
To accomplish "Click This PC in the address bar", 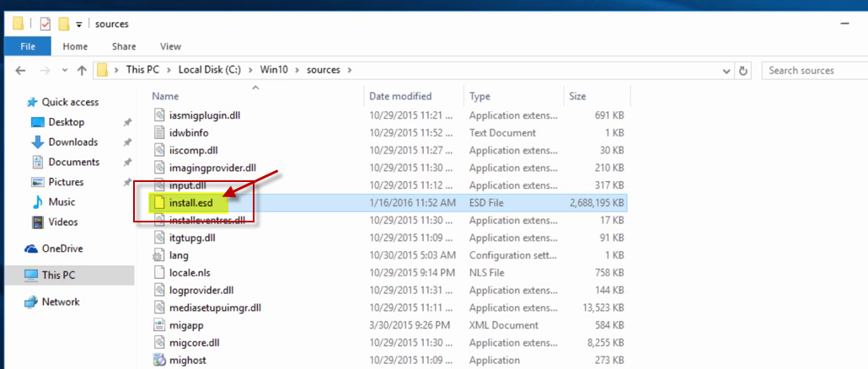I will (x=142, y=70).
